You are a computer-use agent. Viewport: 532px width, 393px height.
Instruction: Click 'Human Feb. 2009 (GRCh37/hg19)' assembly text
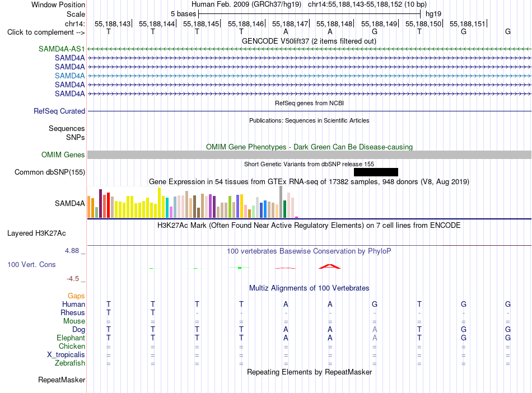[246, 4]
